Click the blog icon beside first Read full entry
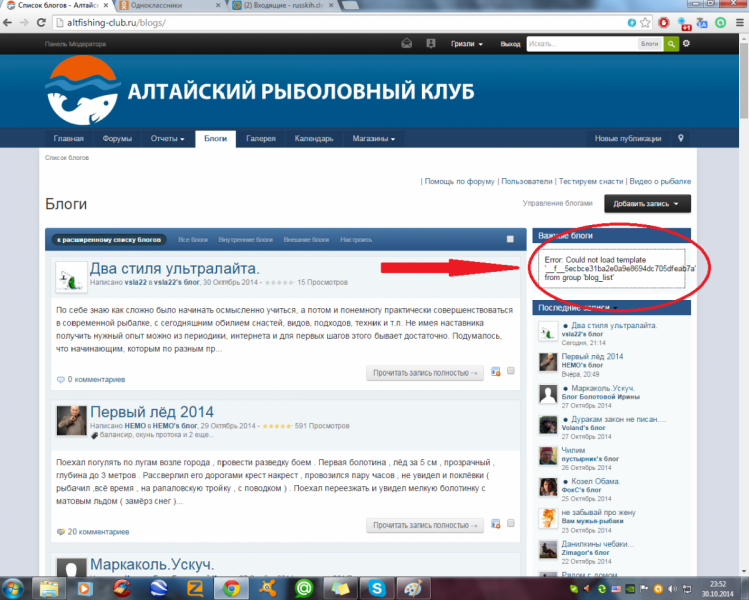 (x=496, y=372)
